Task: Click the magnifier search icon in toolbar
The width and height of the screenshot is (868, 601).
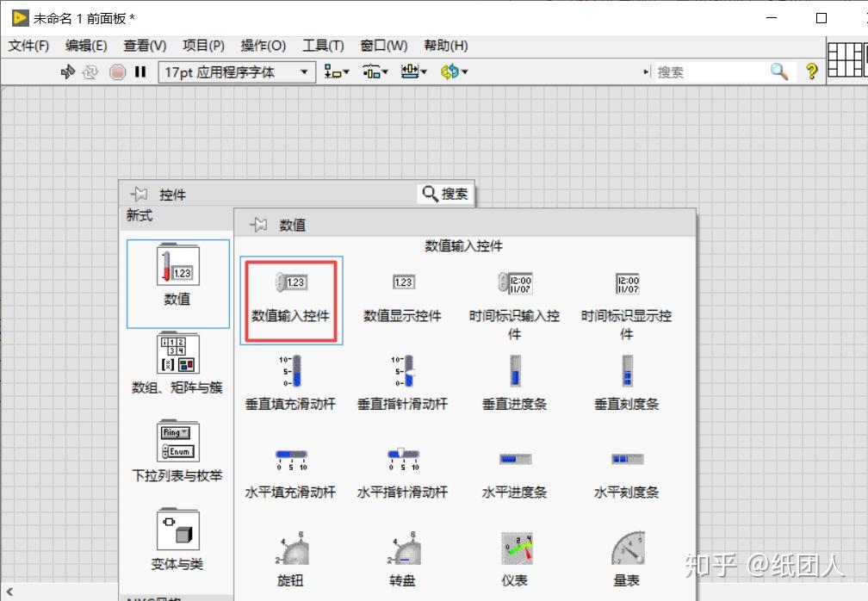Action: pyautogui.click(x=779, y=71)
